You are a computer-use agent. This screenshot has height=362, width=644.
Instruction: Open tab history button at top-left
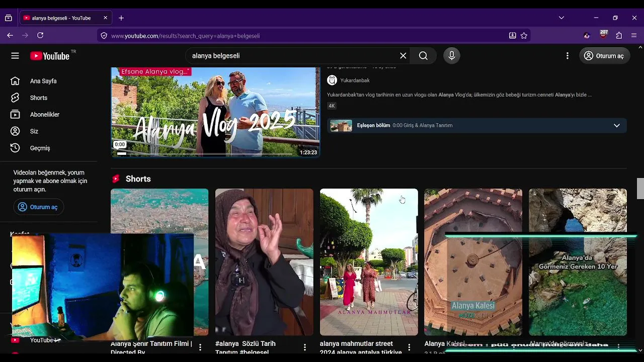9,18
